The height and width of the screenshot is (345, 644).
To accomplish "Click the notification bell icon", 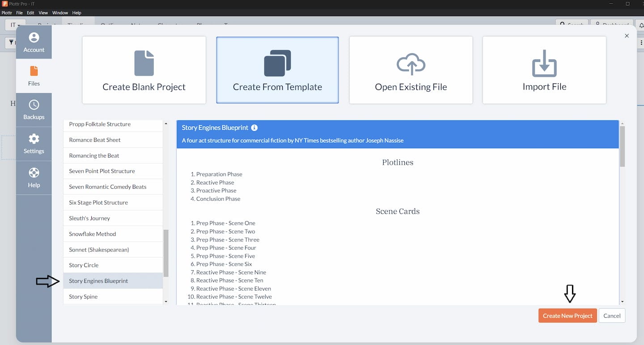I will click(x=641, y=25).
